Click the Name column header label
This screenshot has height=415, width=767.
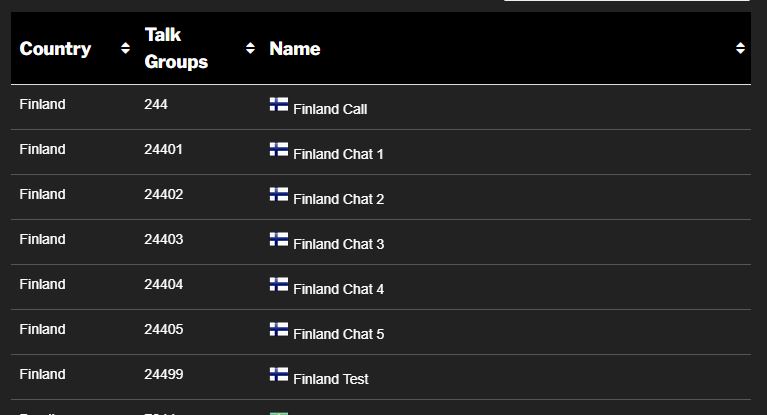tap(295, 48)
